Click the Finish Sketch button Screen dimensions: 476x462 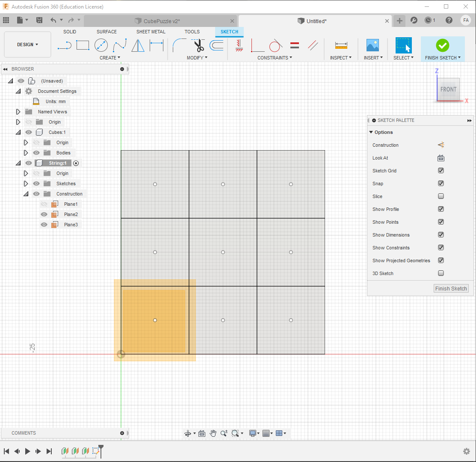coord(451,288)
